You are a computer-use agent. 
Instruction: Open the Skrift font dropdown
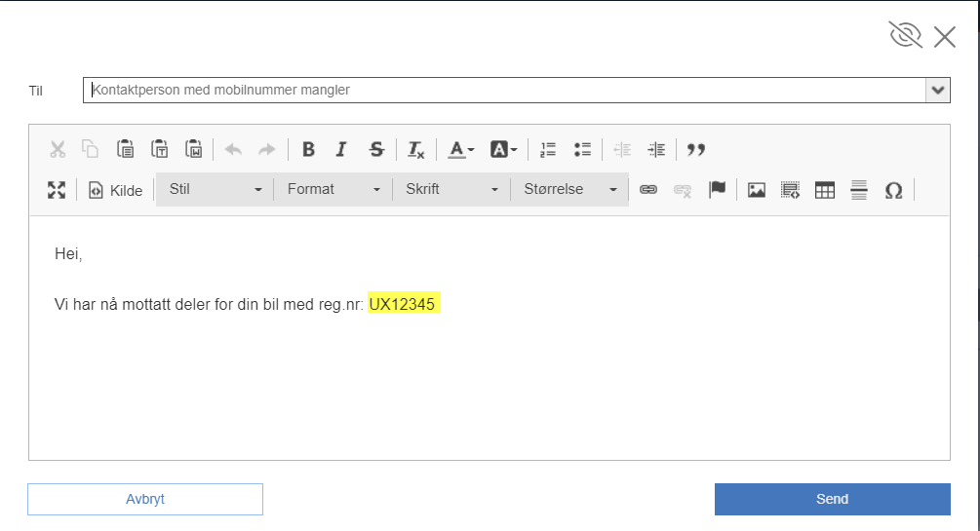pos(451,189)
